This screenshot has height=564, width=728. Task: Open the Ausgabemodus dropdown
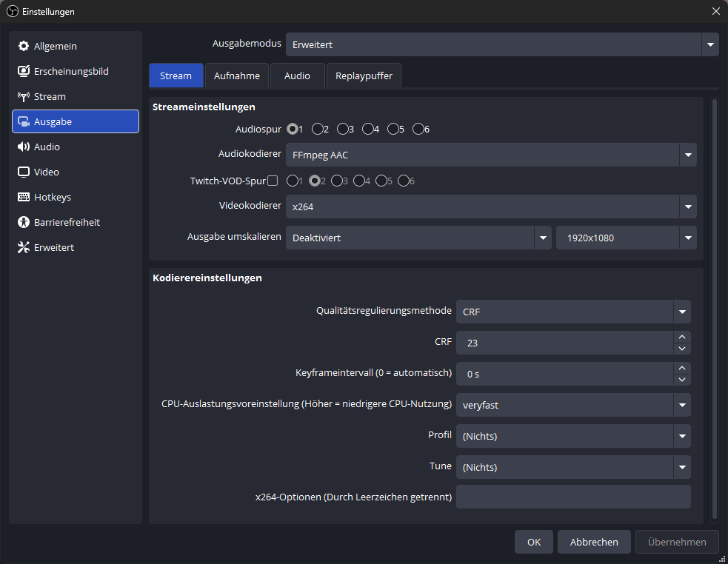click(x=502, y=44)
